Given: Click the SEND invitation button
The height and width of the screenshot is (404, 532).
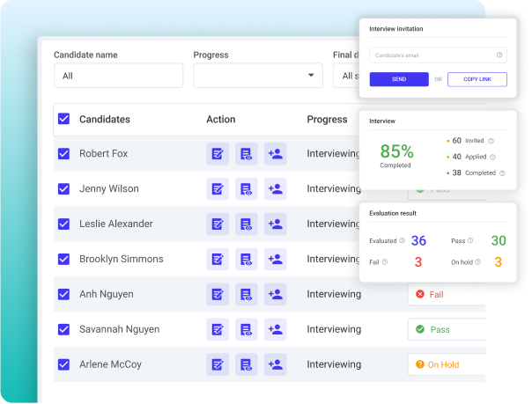Looking at the screenshot, I should point(399,79).
